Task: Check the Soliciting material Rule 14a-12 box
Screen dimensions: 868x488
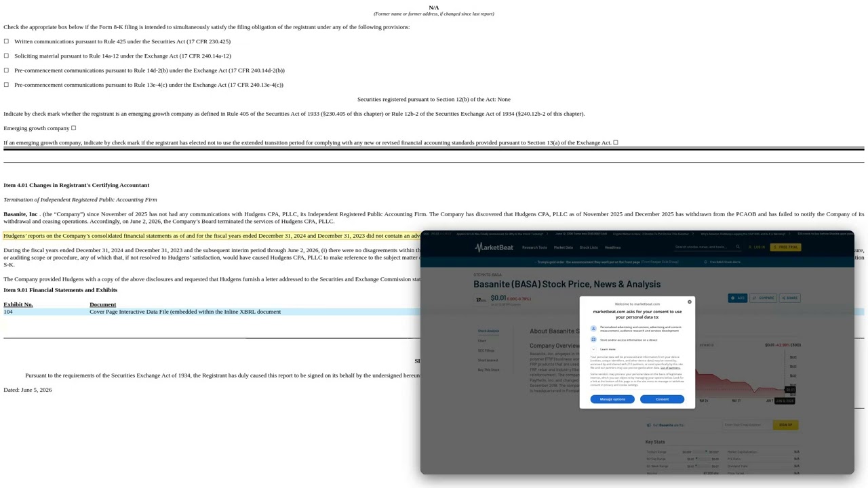Action: click(x=6, y=56)
